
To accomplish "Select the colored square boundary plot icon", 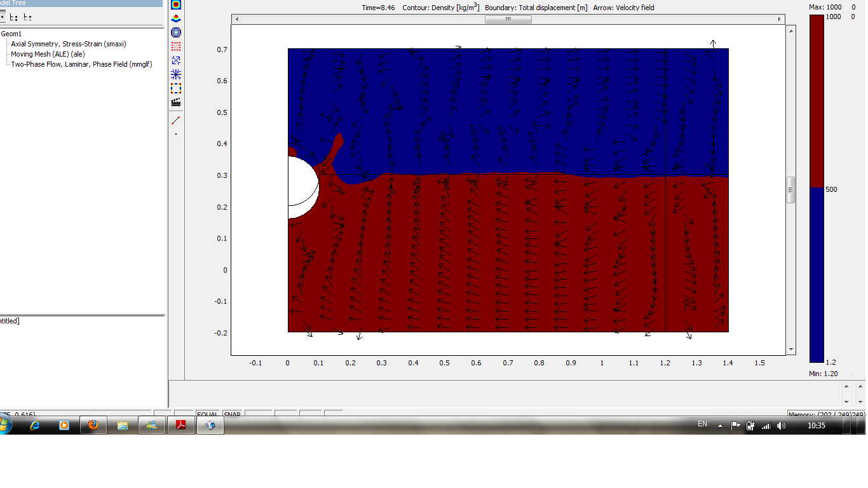I will (176, 88).
